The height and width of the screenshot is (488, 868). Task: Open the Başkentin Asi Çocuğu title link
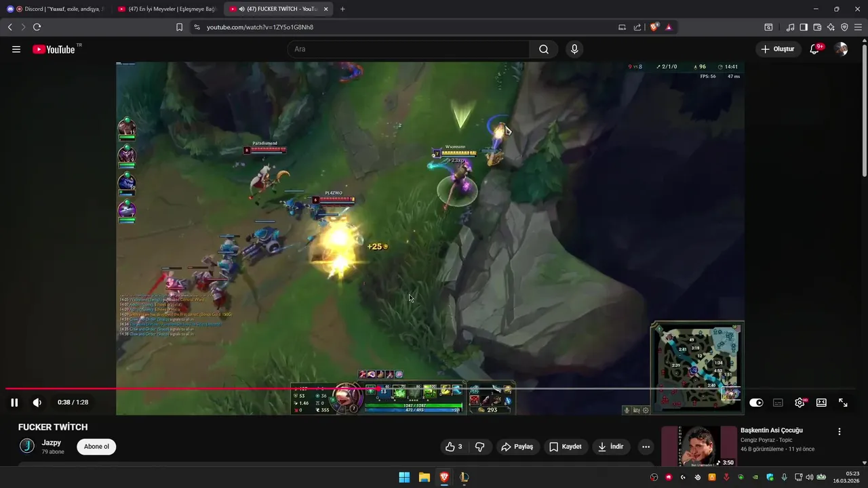[x=771, y=430]
